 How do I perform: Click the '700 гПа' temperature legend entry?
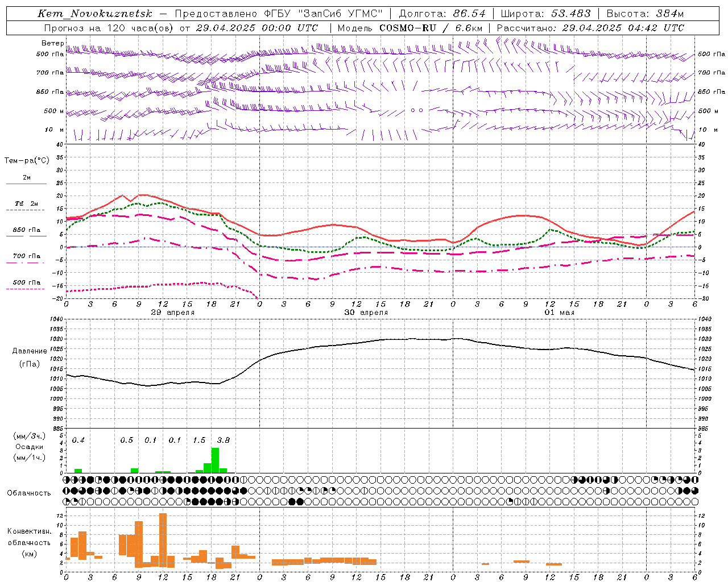pos(26,256)
